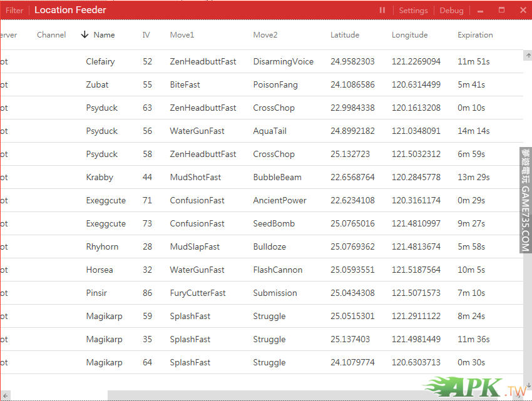
Task: Minimize the Location Feeder window
Action: tap(480, 11)
